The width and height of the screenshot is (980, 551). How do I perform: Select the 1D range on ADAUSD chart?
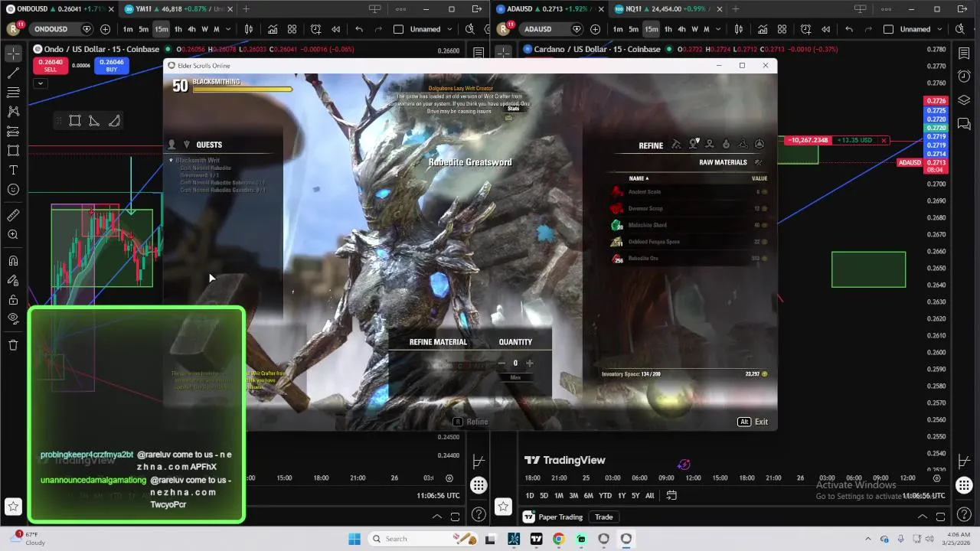[x=529, y=496]
